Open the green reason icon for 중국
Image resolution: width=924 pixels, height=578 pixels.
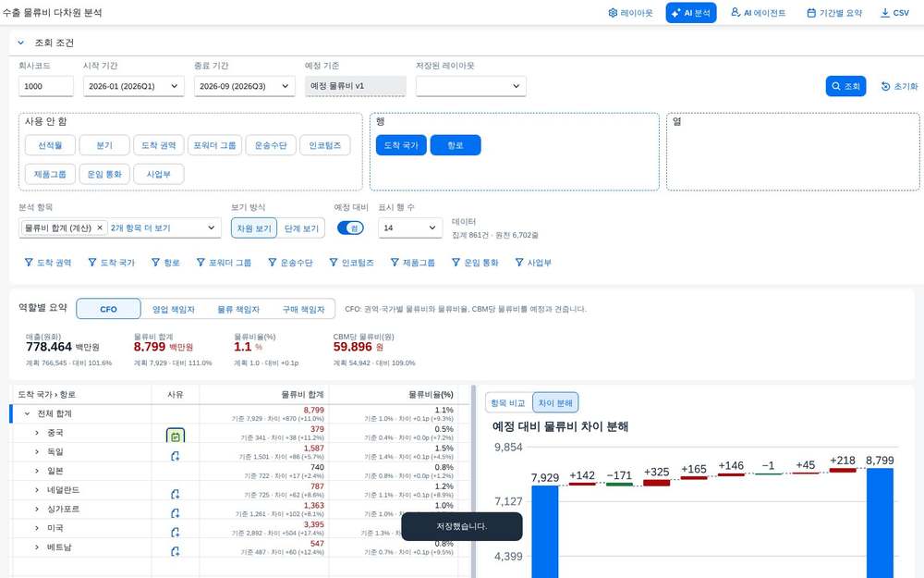pyautogui.click(x=175, y=437)
